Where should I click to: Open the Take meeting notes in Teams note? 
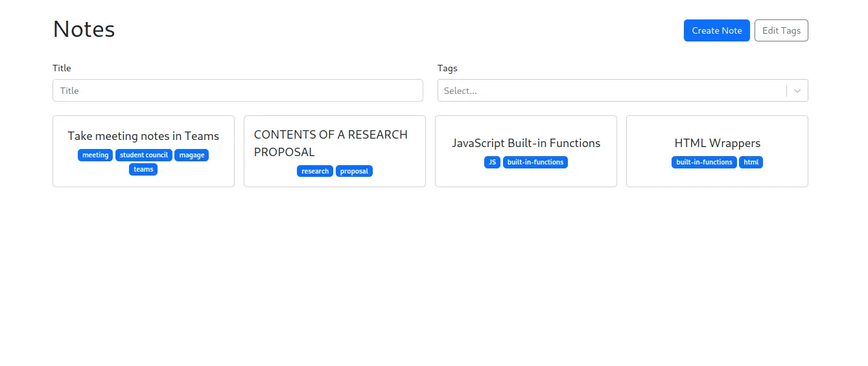143,152
